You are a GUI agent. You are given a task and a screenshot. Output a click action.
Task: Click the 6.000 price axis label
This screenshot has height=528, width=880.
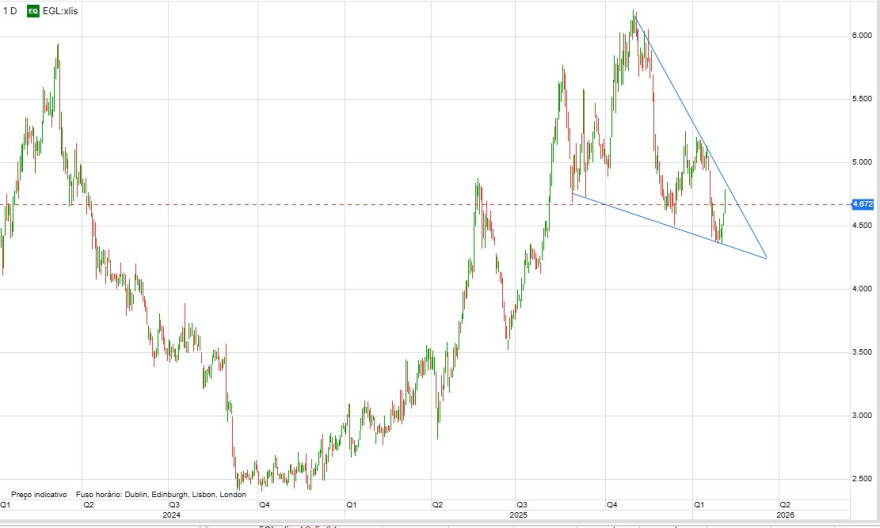coord(861,35)
